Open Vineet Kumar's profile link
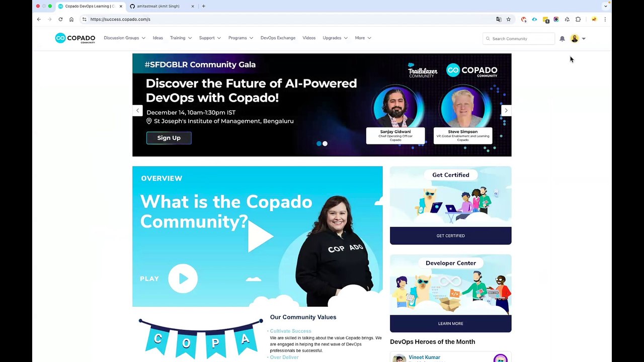 click(424, 357)
